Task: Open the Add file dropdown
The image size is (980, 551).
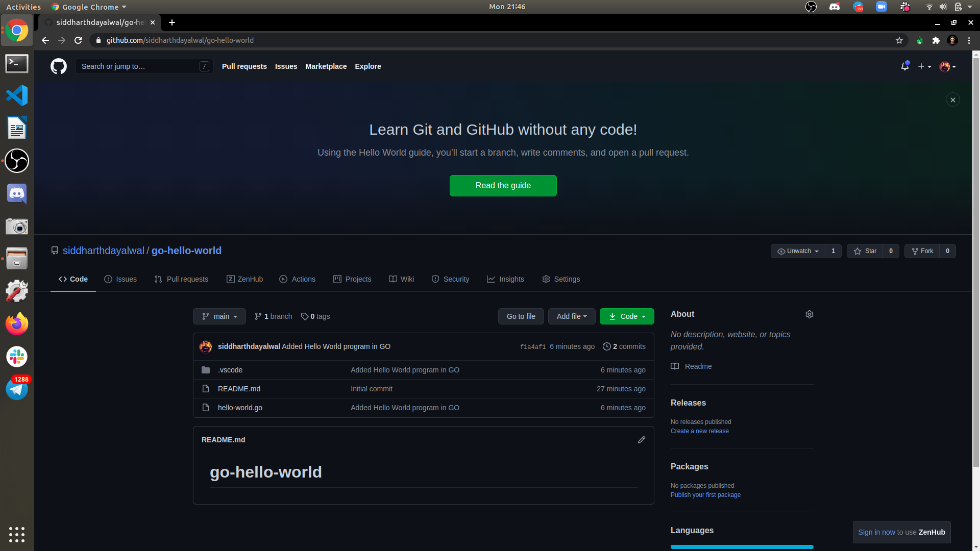Action: pyautogui.click(x=572, y=316)
